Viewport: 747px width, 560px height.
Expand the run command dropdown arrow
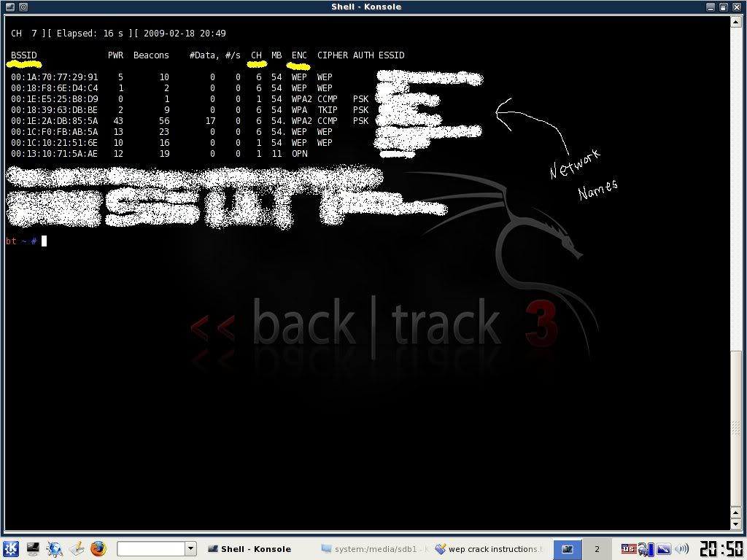[190, 548]
